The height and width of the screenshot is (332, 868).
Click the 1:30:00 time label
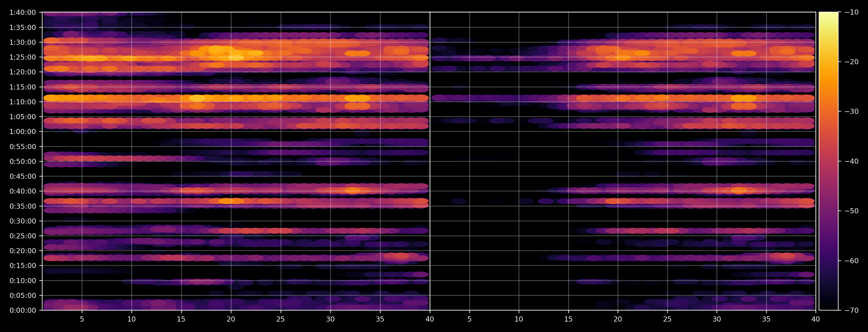(23, 42)
